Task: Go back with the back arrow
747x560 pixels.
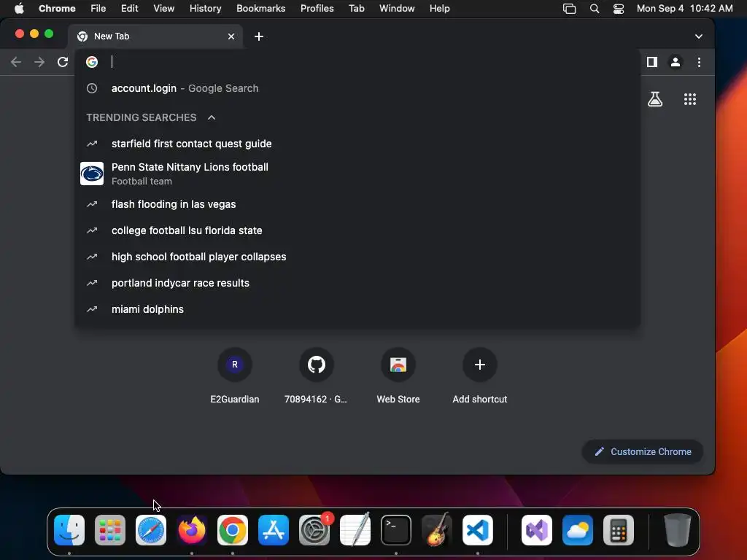Action: tap(16, 62)
